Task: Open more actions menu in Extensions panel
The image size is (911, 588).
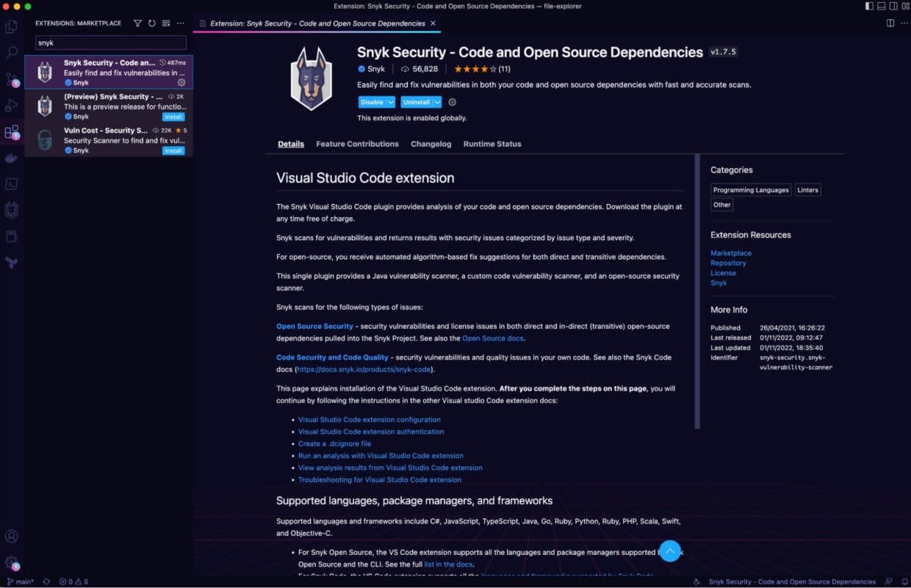Action: pyautogui.click(x=180, y=23)
